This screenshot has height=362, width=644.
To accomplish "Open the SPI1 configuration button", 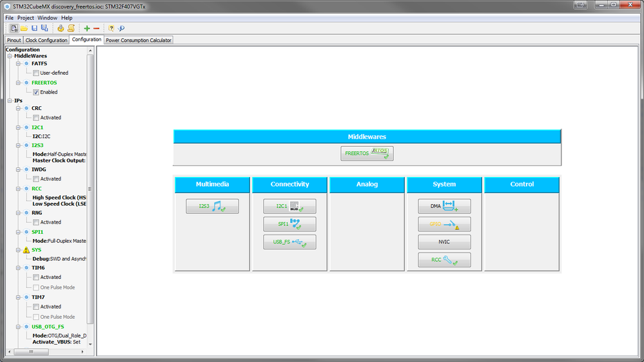I will (289, 224).
